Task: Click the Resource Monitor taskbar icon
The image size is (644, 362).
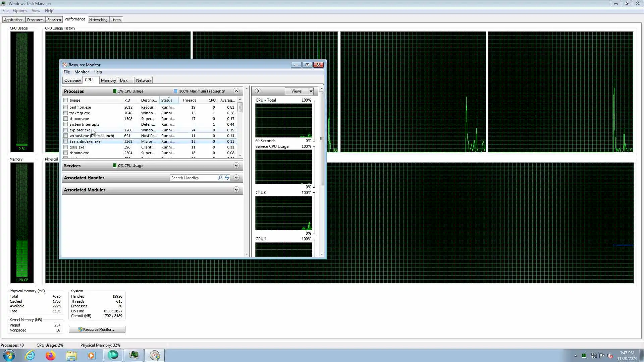Action: (155, 355)
